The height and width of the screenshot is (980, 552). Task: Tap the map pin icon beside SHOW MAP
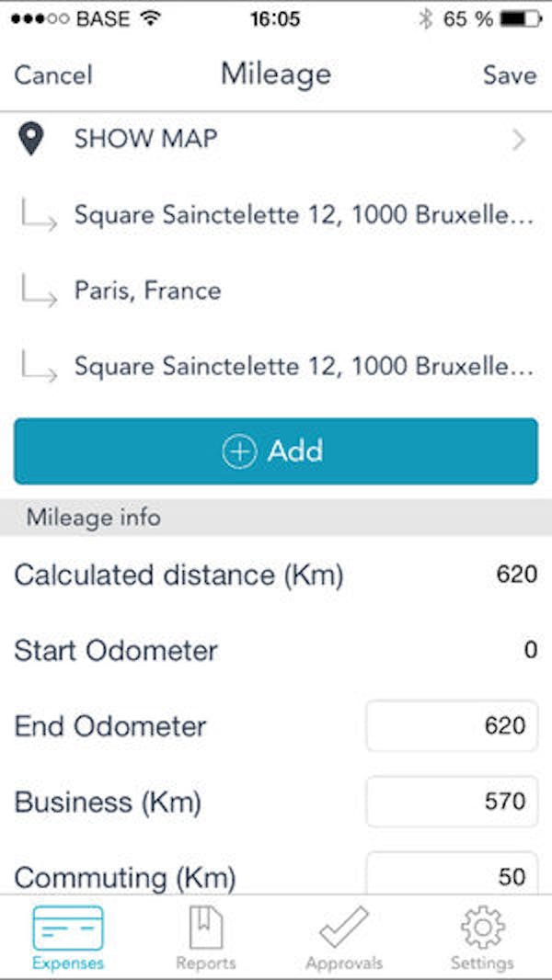[x=31, y=139]
